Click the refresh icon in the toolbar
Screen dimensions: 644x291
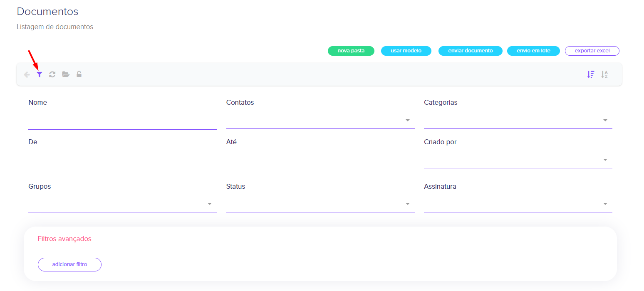[x=52, y=74]
